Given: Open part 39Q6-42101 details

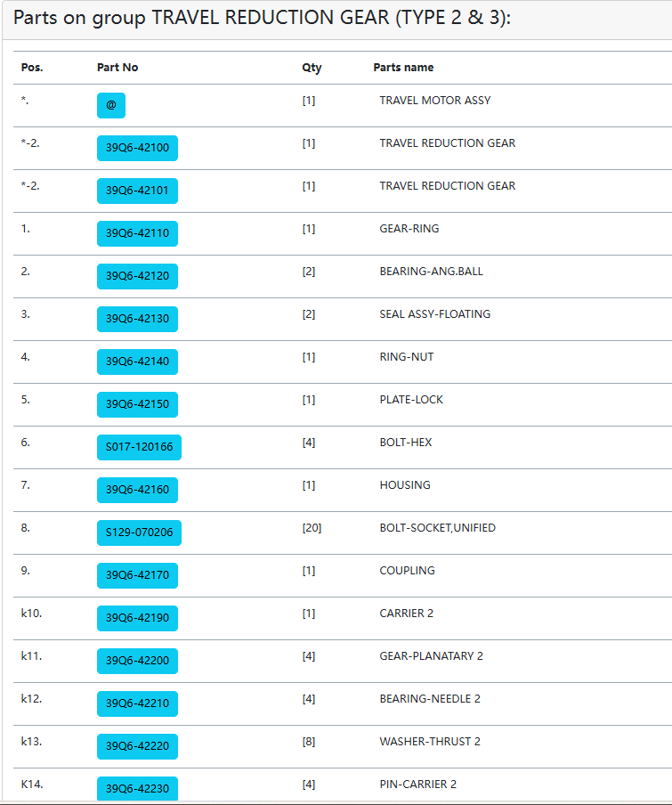Looking at the screenshot, I should (137, 191).
